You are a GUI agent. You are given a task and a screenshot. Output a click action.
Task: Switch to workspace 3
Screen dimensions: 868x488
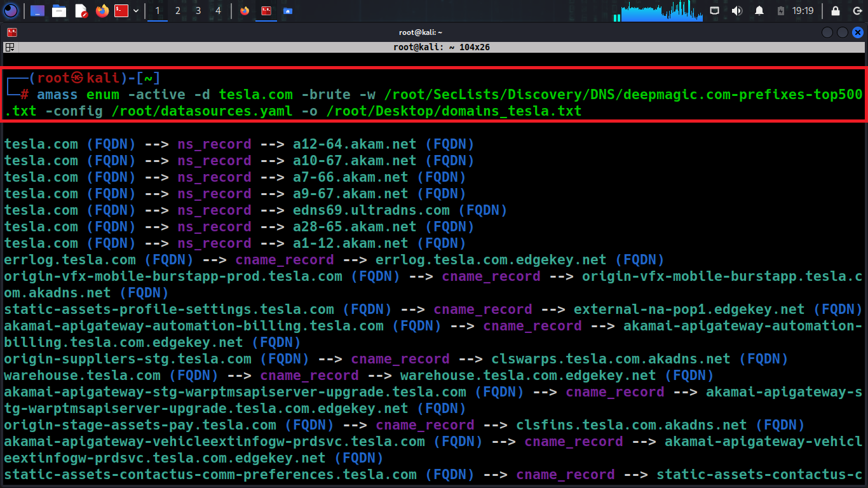tap(198, 11)
